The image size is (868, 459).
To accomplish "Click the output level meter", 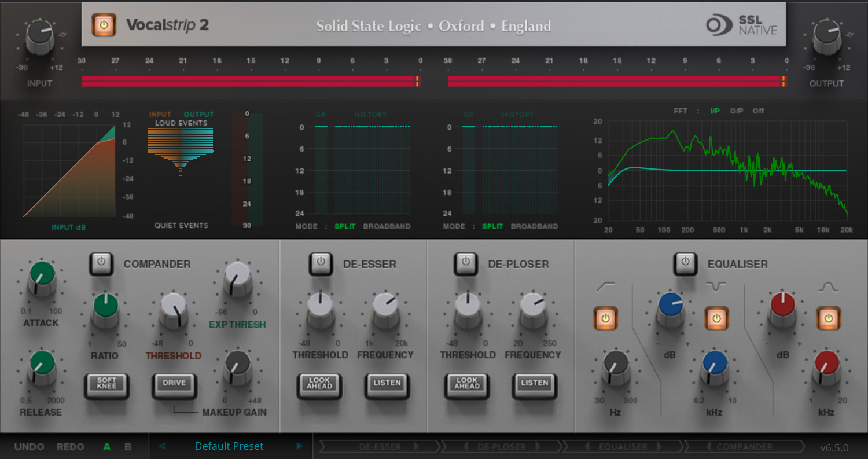I will tap(617, 81).
